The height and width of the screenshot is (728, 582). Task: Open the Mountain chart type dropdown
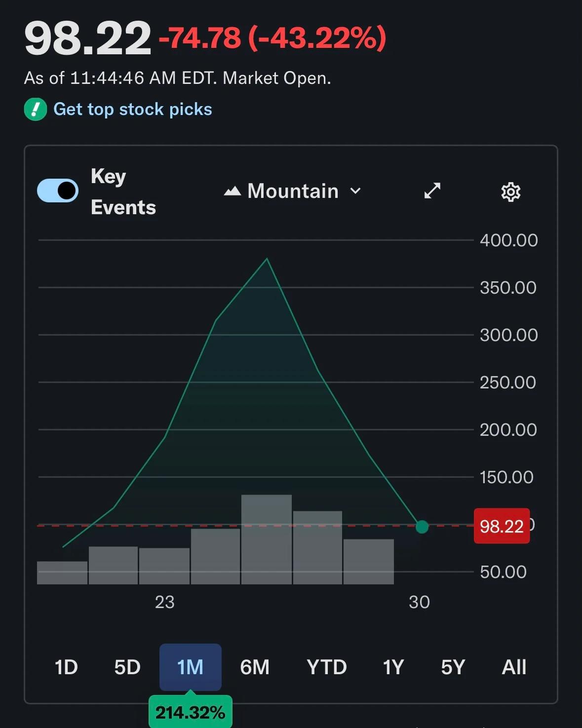tap(293, 191)
